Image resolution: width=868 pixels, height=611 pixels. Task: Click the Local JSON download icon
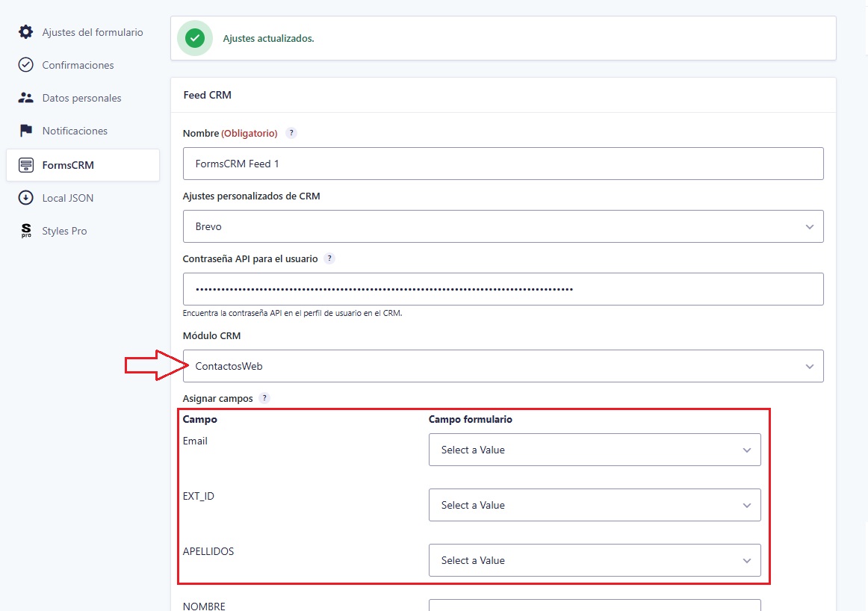click(25, 198)
